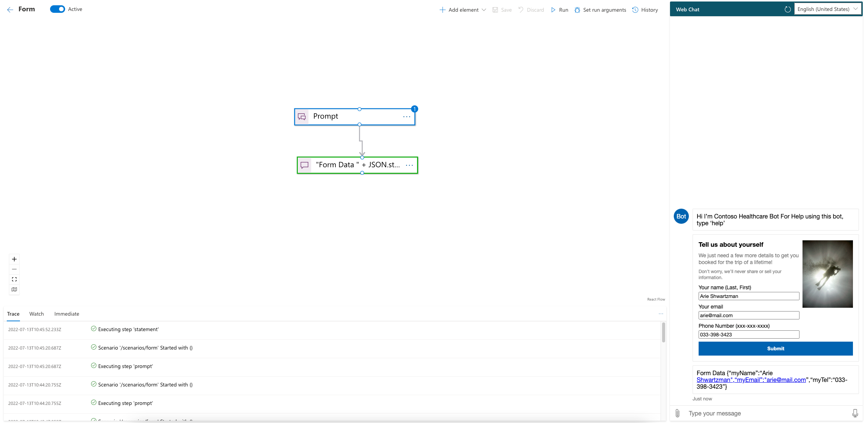Click the Bot avatar in chat
The height and width of the screenshot is (423, 868).
pyautogui.click(x=681, y=216)
